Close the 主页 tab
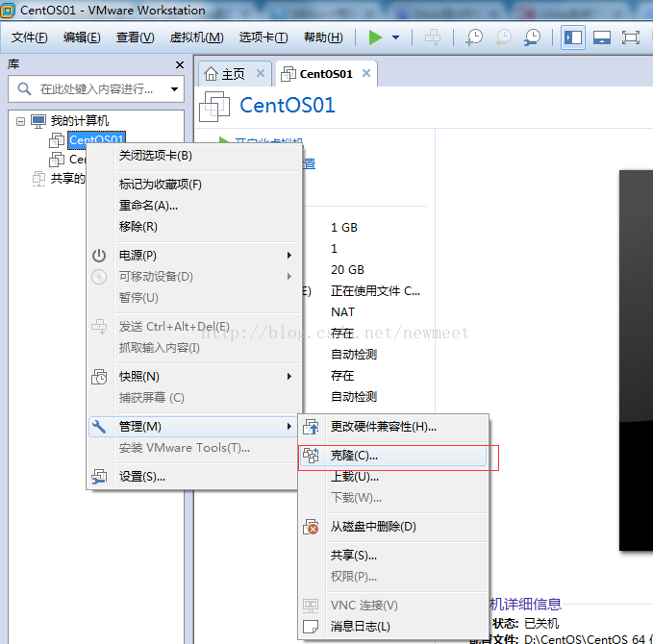This screenshot has width=653, height=644. 261,73
